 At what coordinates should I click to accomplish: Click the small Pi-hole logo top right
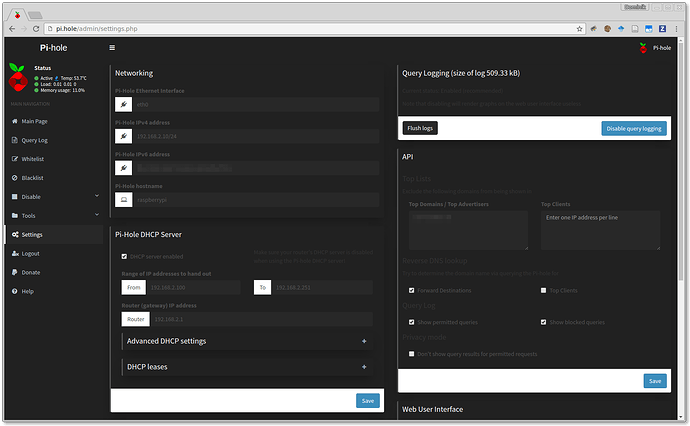[643, 48]
